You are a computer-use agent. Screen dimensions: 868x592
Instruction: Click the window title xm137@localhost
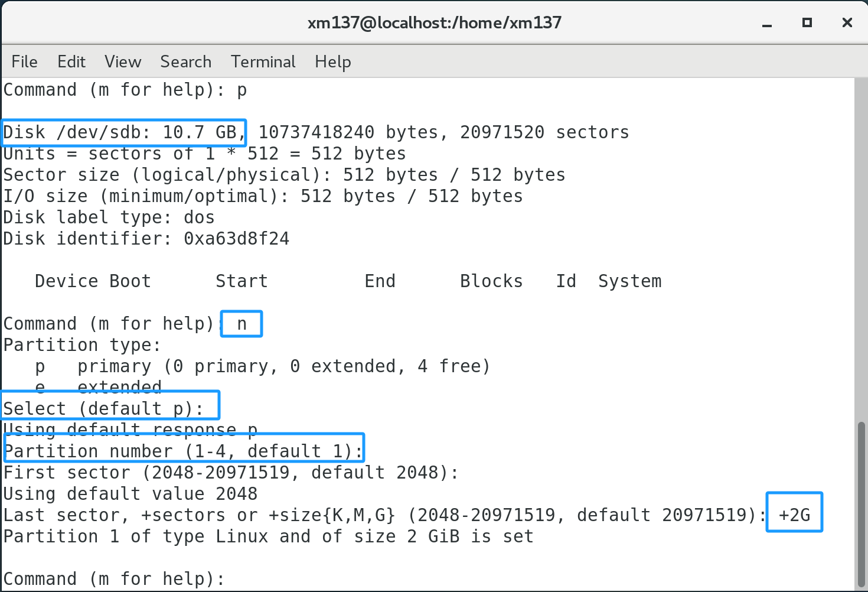(434, 22)
